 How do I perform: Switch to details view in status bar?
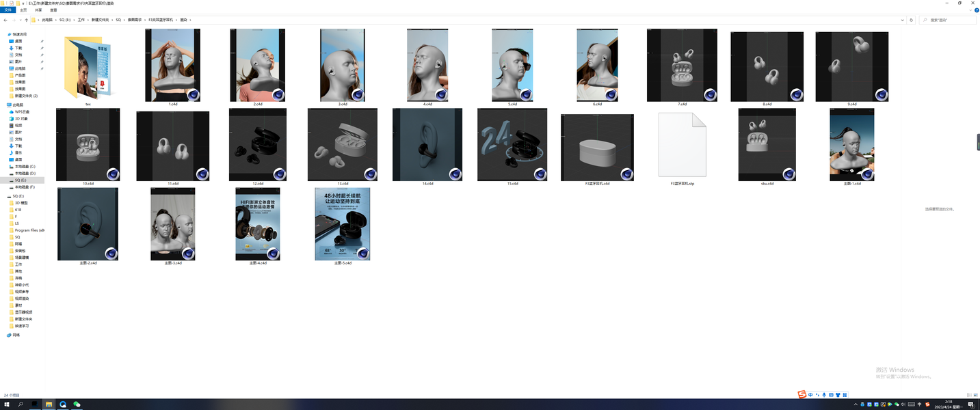pyautogui.click(x=970, y=395)
